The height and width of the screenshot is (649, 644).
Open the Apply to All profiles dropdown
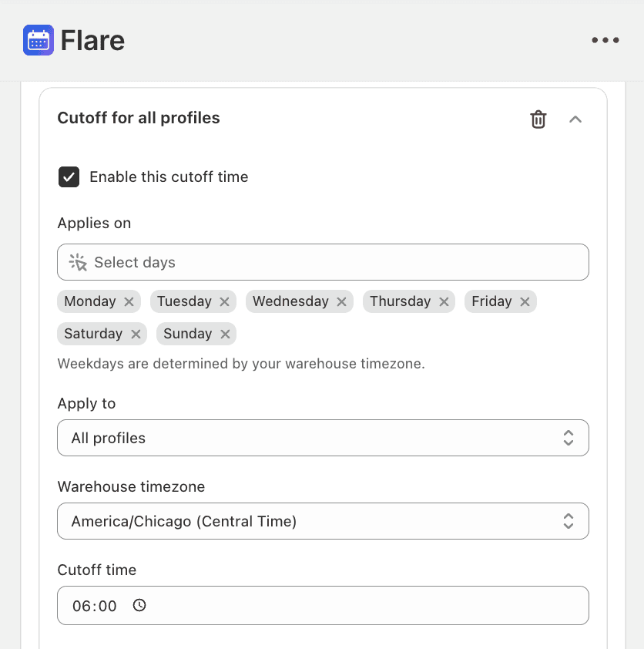click(x=323, y=438)
